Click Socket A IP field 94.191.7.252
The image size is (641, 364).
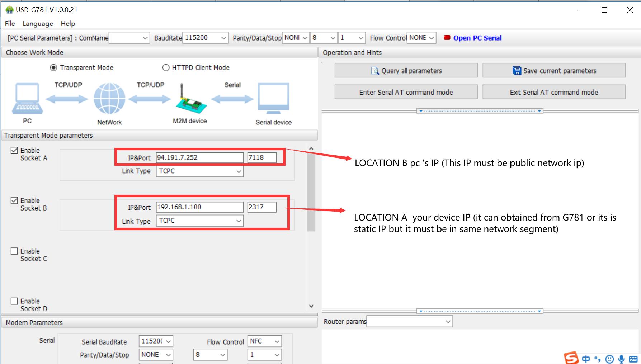point(200,157)
